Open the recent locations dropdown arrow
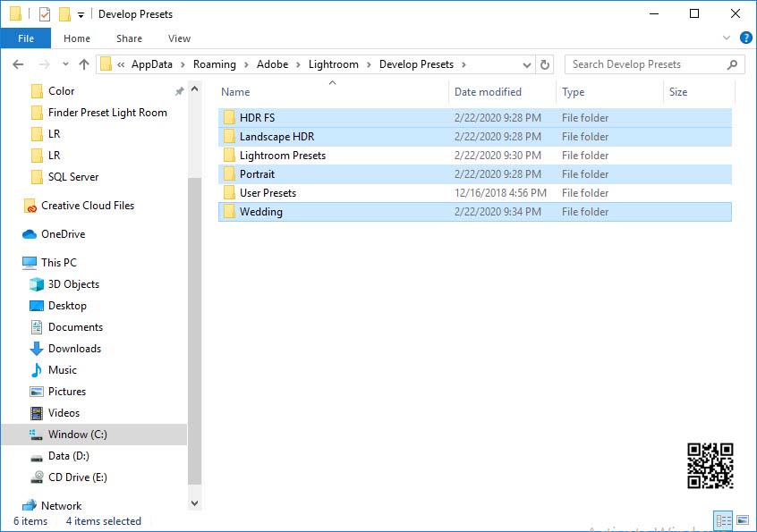The width and height of the screenshot is (757, 532). coord(65,64)
